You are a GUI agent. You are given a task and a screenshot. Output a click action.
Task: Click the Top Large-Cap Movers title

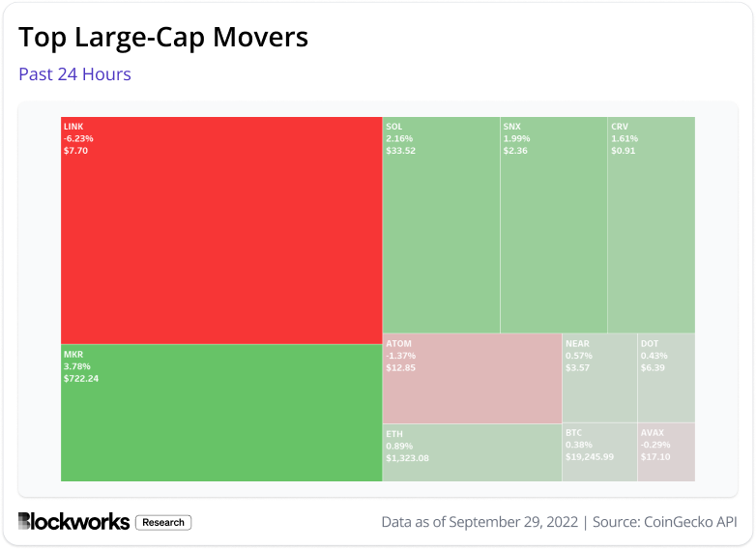(x=163, y=38)
